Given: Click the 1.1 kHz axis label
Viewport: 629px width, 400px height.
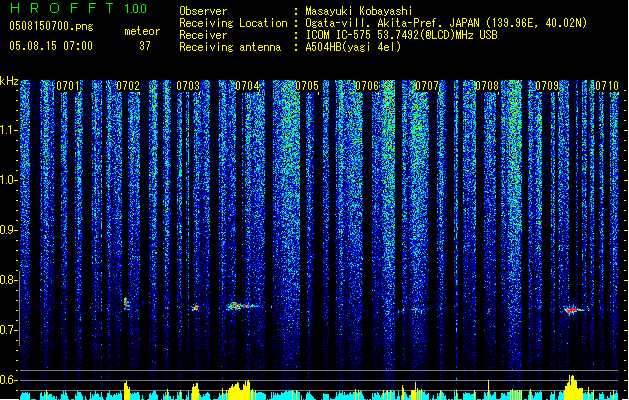Looking at the screenshot, I should pyautogui.click(x=9, y=130).
